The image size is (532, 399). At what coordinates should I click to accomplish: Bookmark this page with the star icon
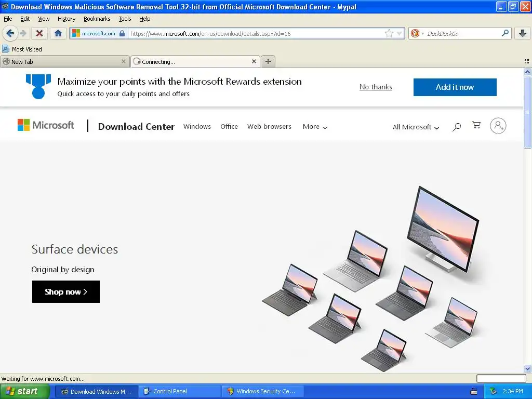[389, 33]
